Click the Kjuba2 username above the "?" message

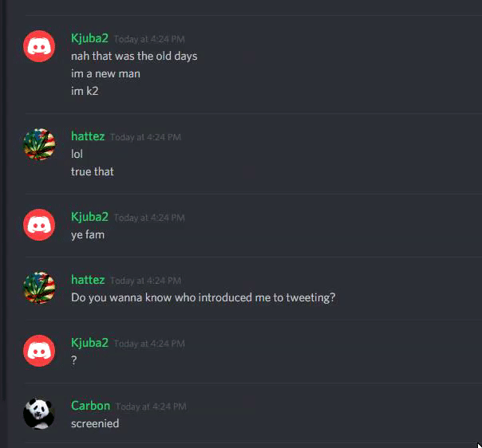click(89, 343)
